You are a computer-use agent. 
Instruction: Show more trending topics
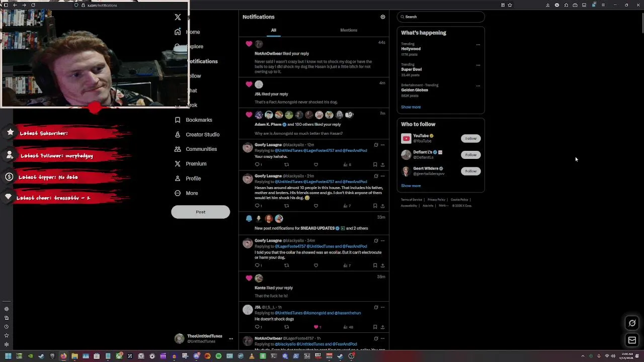pyautogui.click(x=411, y=107)
